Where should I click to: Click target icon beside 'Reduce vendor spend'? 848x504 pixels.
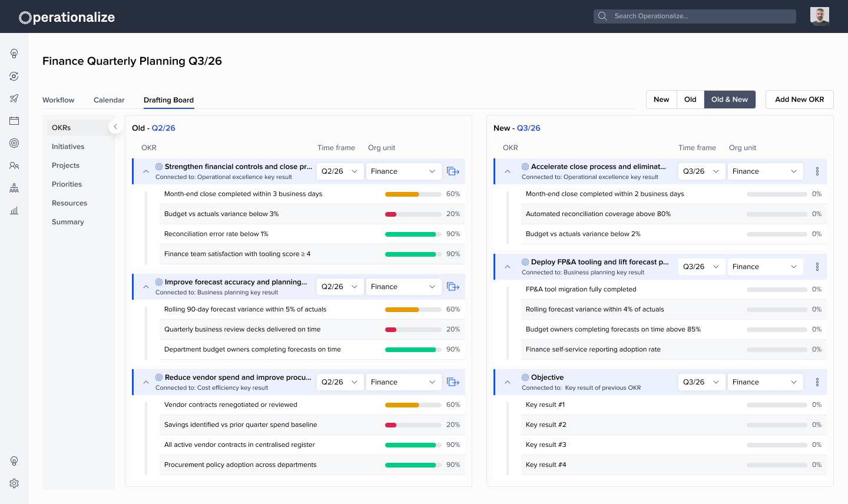[159, 377]
